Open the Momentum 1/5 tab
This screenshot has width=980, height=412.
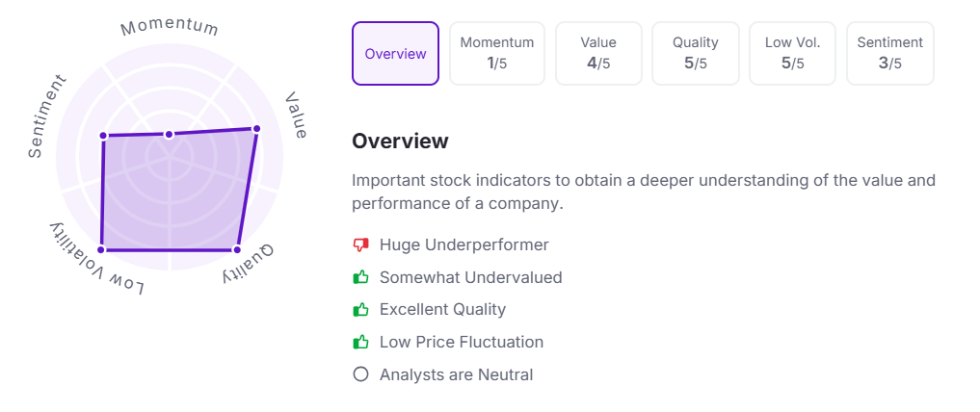497,54
